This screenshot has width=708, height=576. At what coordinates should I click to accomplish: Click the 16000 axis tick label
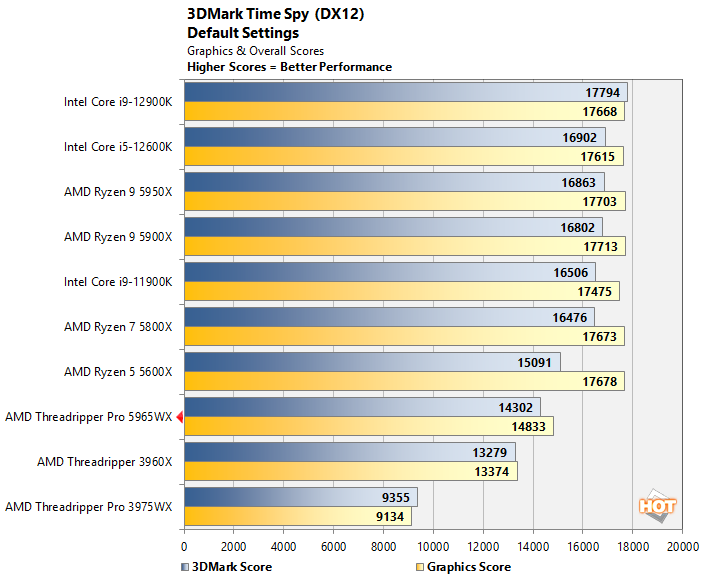click(583, 547)
